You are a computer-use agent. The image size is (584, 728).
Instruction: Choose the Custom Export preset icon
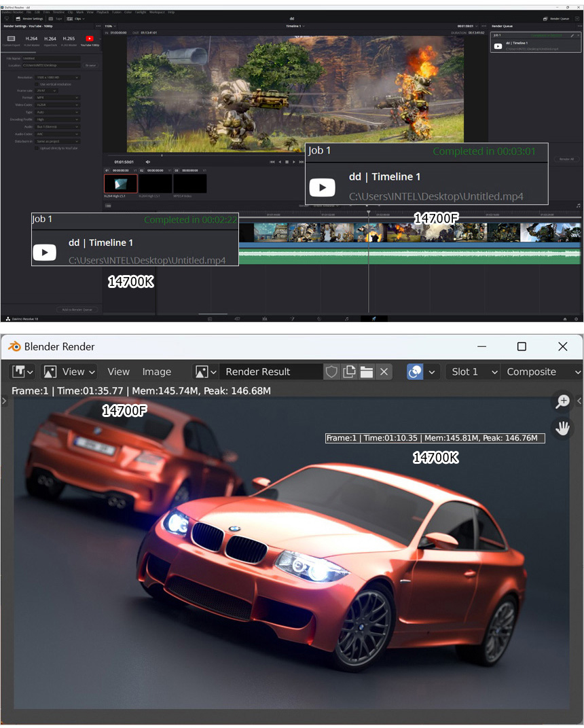click(x=11, y=39)
